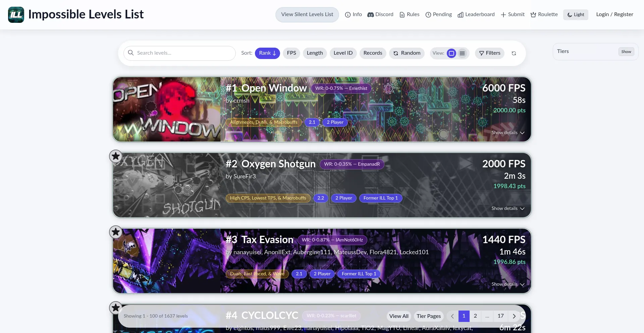
Task: Click the Search levels input field
Action: click(179, 53)
